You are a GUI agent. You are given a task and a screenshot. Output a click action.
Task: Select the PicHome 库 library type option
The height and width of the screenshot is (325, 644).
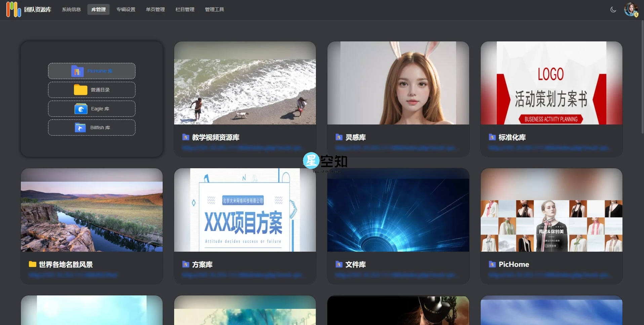pyautogui.click(x=91, y=71)
